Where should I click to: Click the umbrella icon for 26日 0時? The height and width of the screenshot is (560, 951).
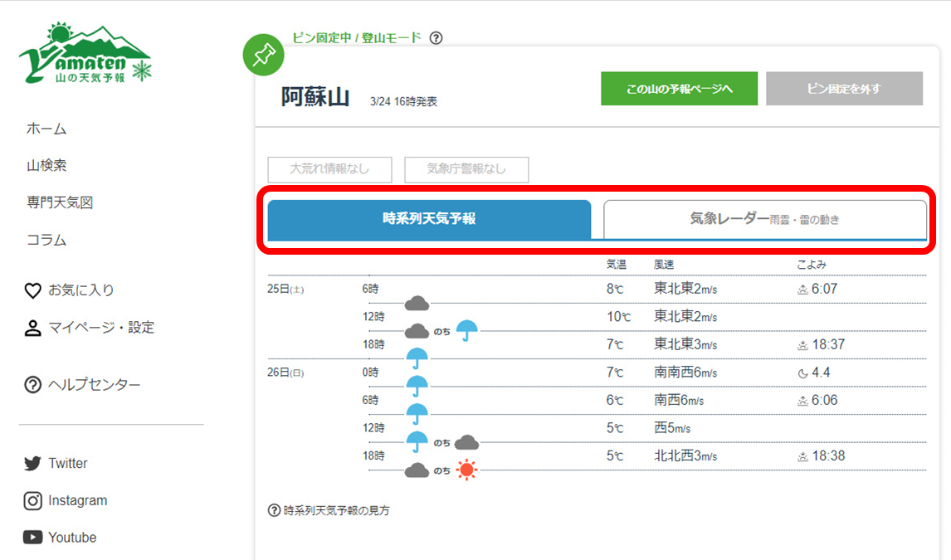pos(417,386)
